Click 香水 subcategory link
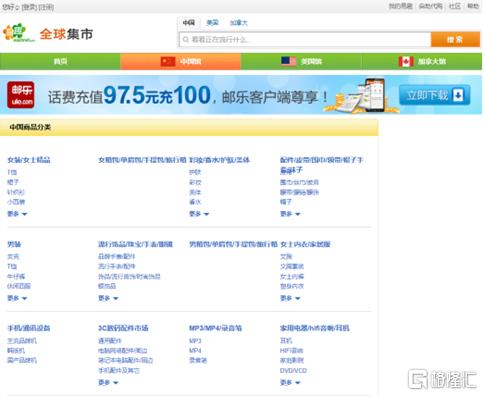483x396 pixels. [195, 202]
